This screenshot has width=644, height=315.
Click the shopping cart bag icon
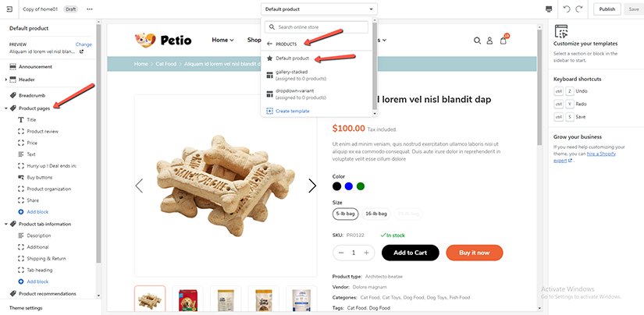tap(503, 40)
